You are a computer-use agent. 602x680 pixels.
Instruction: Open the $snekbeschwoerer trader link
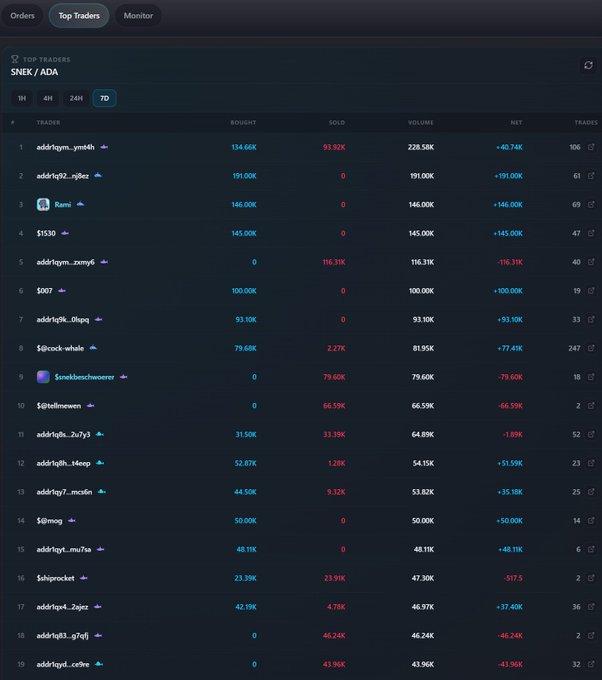pos(85,377)
